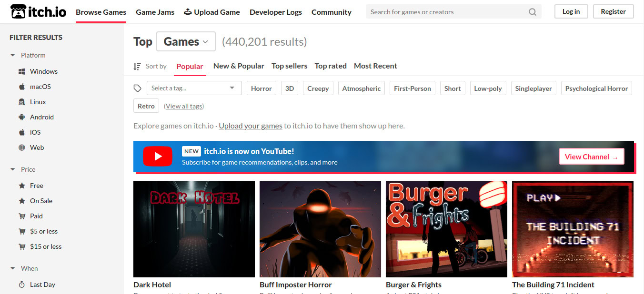This screenshot has height=294, width=644.
Task: Click the Dark Hotel title link
Action: point(152,284)
